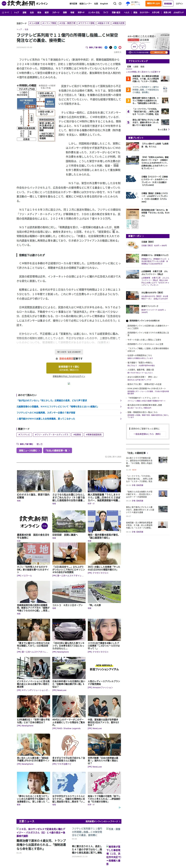
Task: Click the info icon beside お知らせ heading
Action: (127, 320)
